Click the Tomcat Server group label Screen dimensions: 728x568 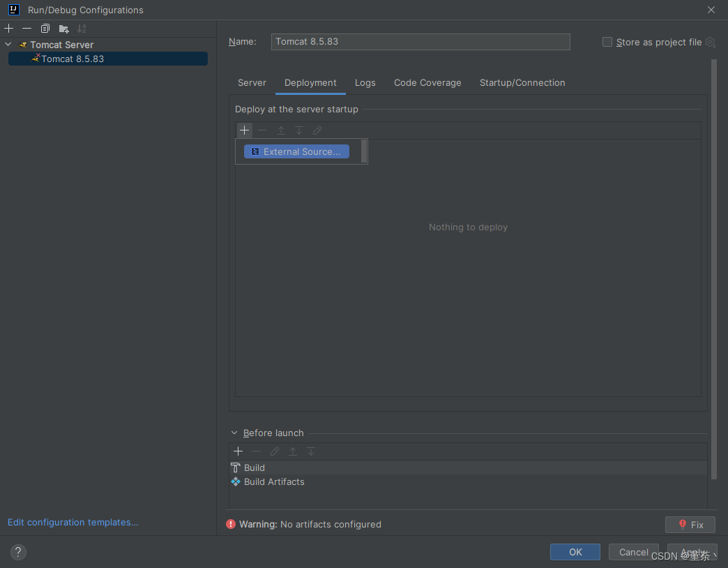(x=62, y=45)
